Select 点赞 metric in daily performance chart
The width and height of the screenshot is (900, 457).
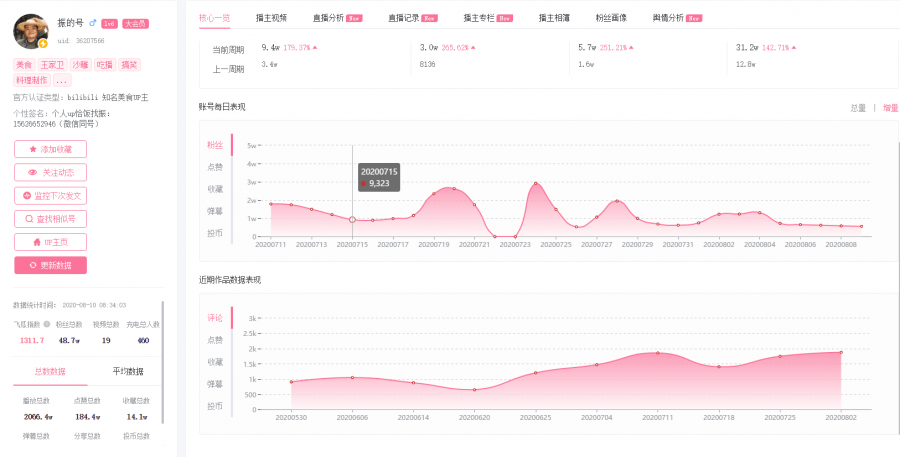[x=215, y=167]
